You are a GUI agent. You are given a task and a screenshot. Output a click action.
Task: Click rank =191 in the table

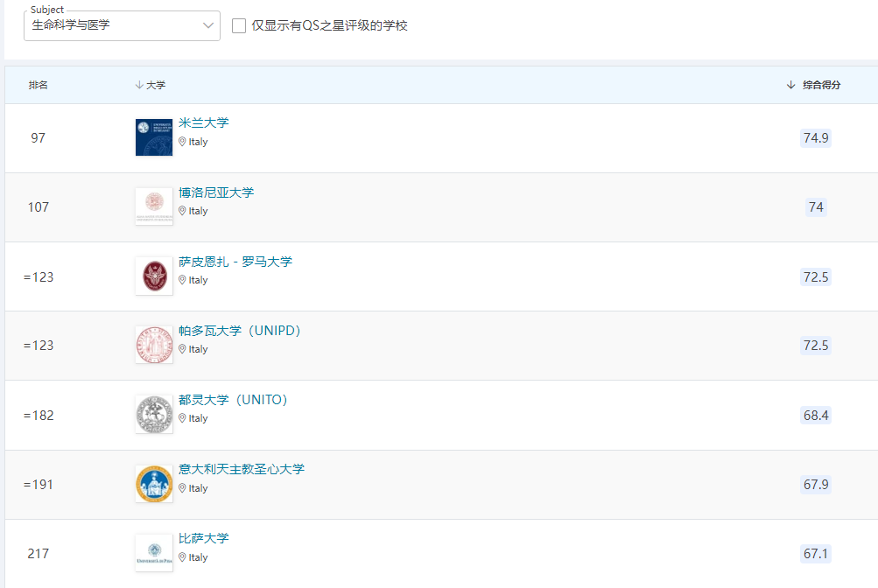point(38,485)
